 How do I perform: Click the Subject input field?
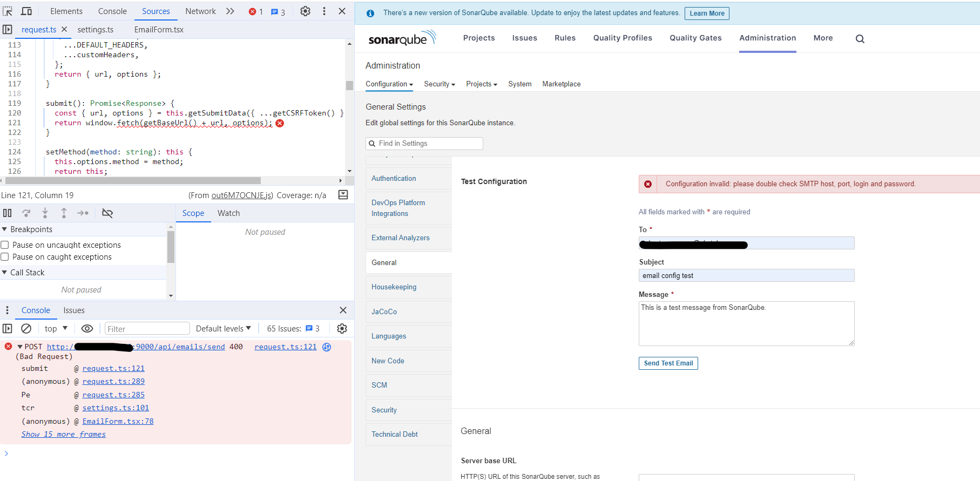point(747,275)
